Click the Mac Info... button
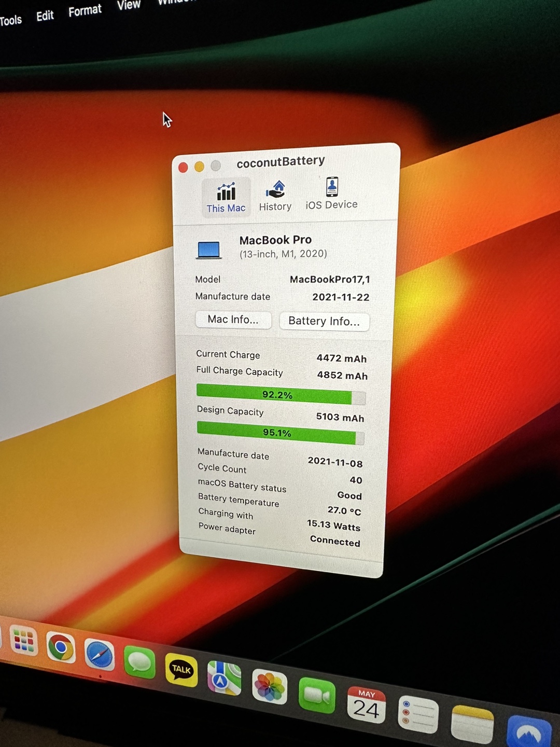 tap(233, 320)
